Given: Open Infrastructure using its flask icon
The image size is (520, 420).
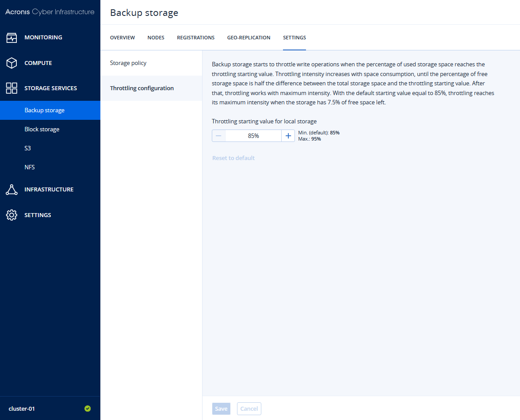Looking at the screenshot, I should pos(12,189).
